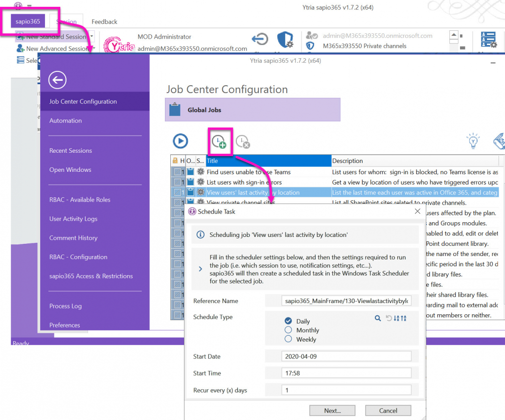
Task: Close the Schedule Task dialog
Action: [417, 211]
